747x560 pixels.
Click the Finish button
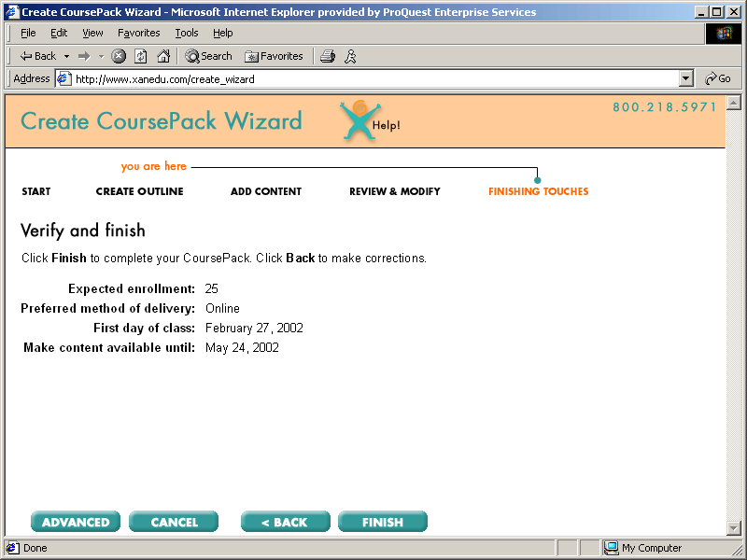pyautogui.click(x=383, y=523)
